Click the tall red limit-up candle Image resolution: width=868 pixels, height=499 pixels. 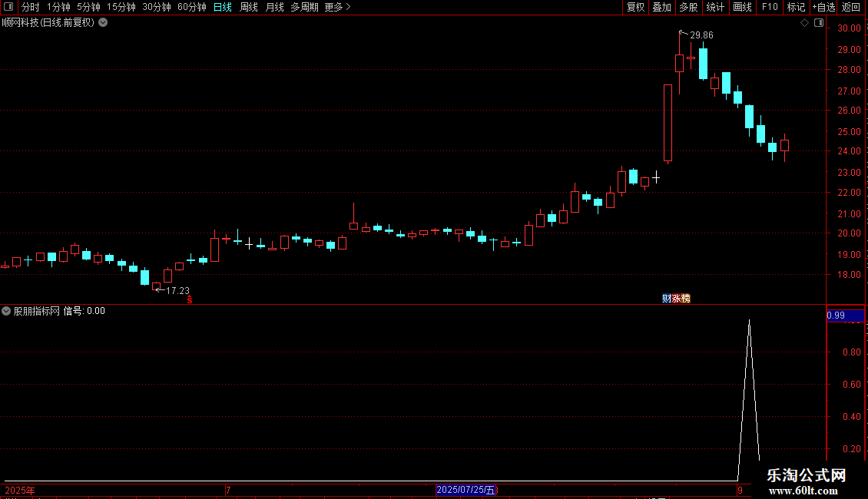pyautogui.click(x=668, y=123)
